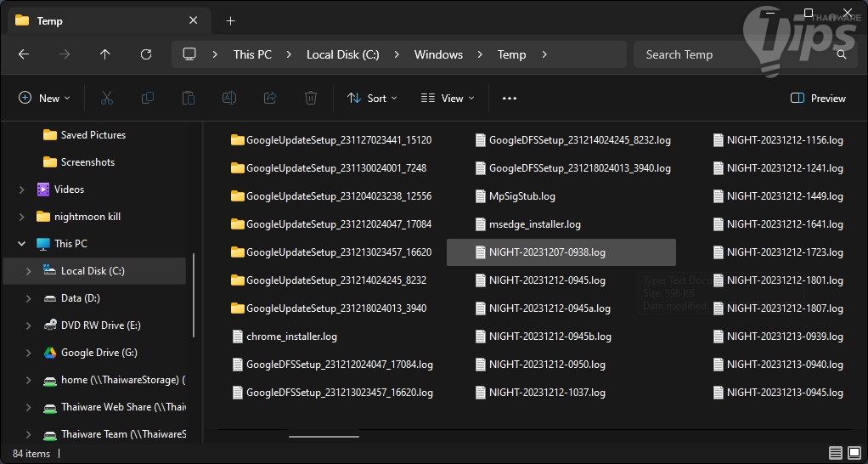Switch to large thumbnails view in status bar
This screenshot has height=464, width=868.
[x=853, y=453]
